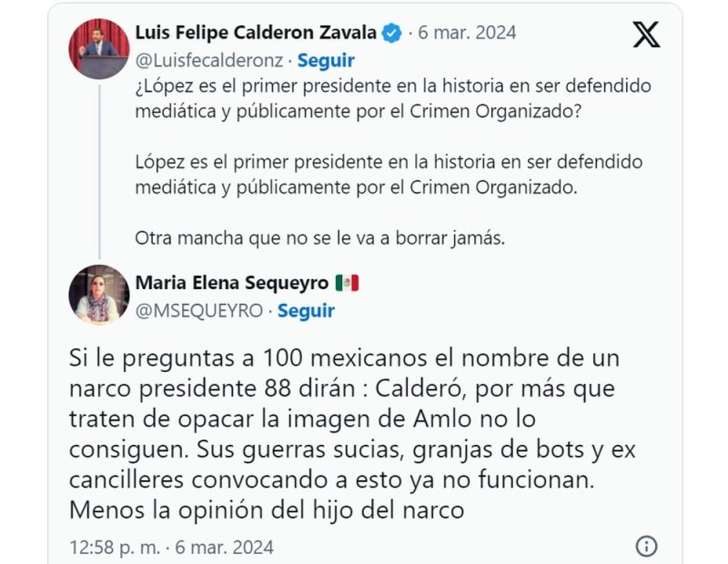
Task: Click the blue verified badge beside Calderon Zavala
Action: [392, 33]
